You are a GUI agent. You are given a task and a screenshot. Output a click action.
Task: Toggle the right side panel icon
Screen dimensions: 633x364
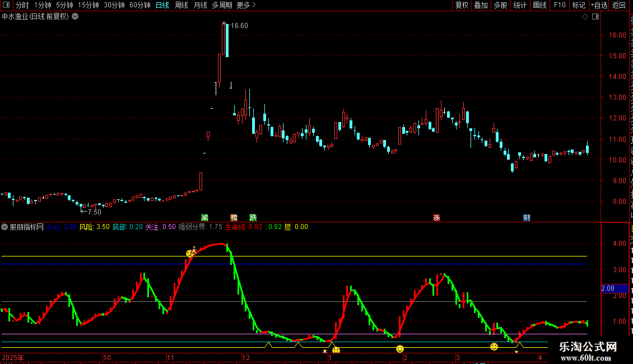pos(595,17)
